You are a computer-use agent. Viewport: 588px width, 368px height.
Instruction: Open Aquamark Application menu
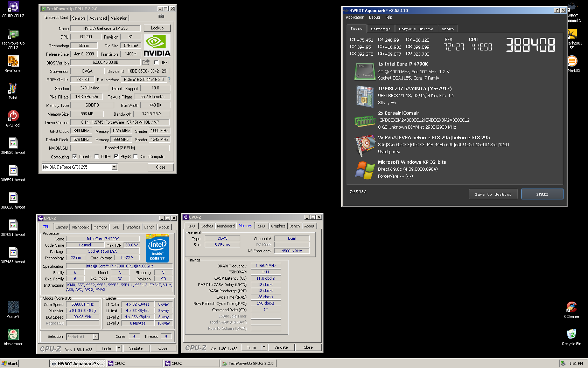coord(355,17)
